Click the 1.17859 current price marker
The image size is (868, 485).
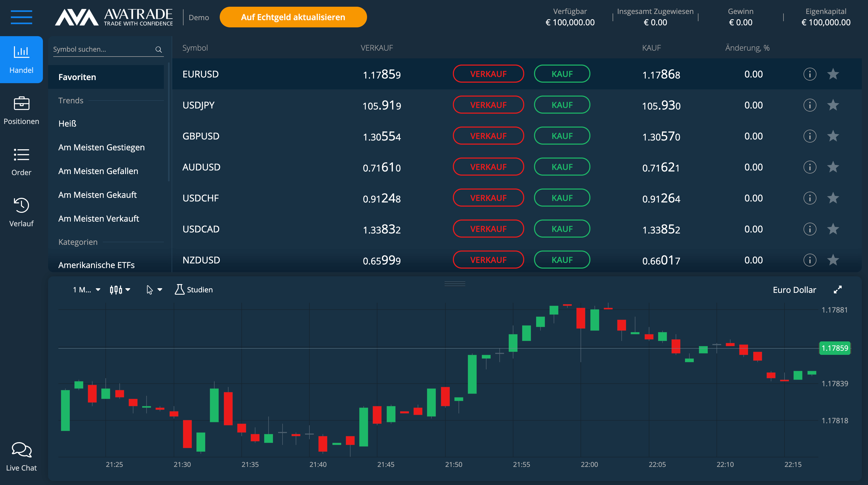click(x=835, y=348)
